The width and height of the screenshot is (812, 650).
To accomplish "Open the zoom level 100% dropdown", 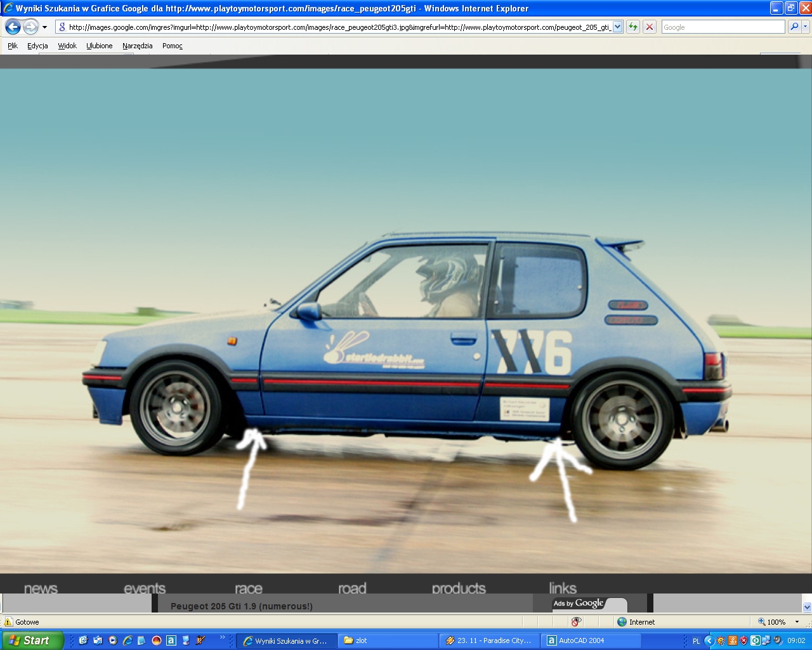I will (x=797, y=622).
